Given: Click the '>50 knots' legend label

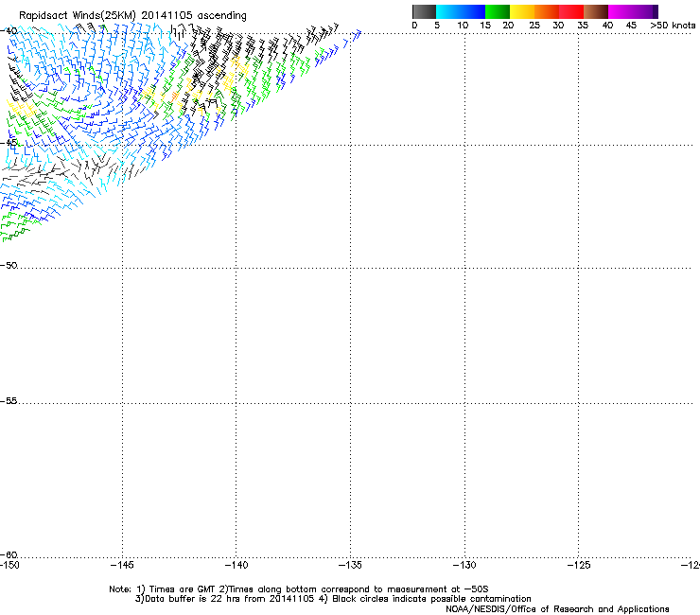Looking at the screenshot, I should [673, 26].
